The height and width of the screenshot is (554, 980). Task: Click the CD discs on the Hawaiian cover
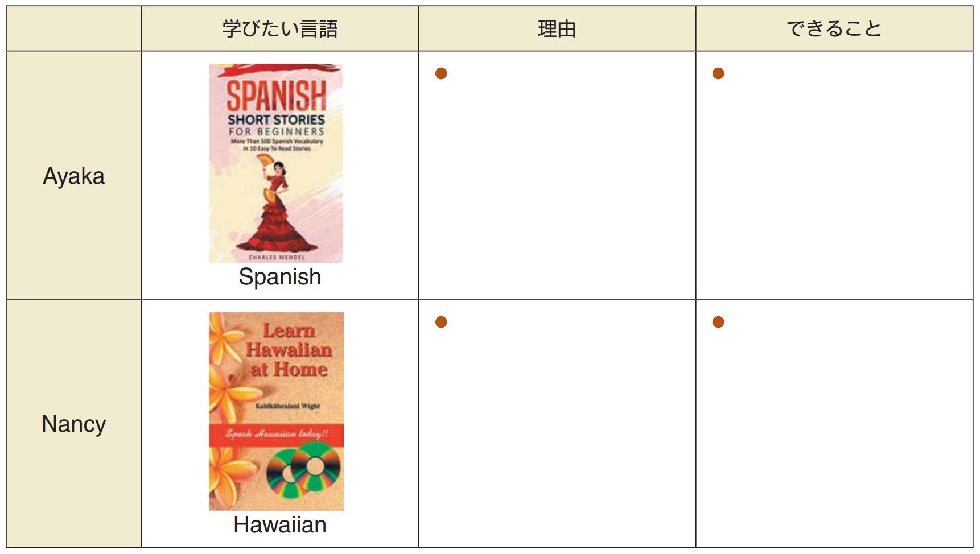click(x=304, y=469)
